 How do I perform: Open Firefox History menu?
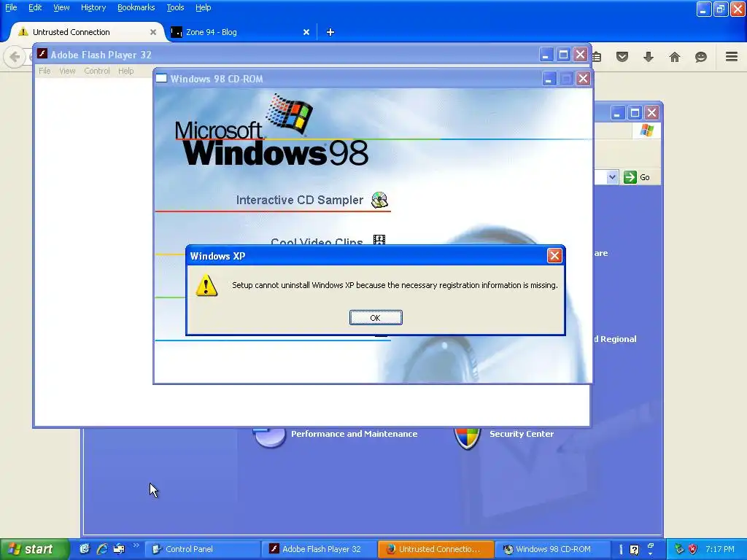pyautogui.click(x=93, y=7)
